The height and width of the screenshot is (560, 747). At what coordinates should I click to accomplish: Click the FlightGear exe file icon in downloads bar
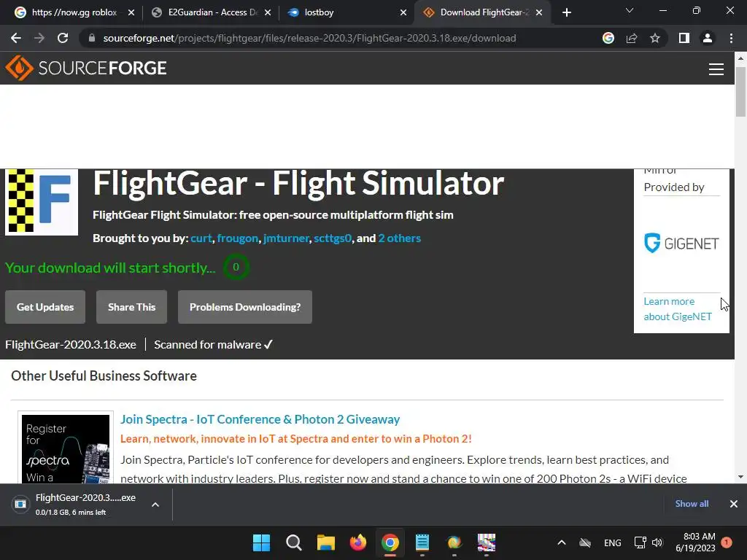click(20, 504)
